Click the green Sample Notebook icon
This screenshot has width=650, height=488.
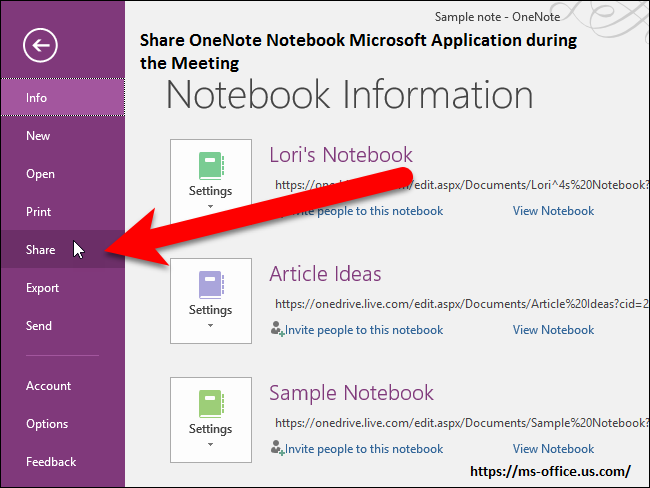211,403
